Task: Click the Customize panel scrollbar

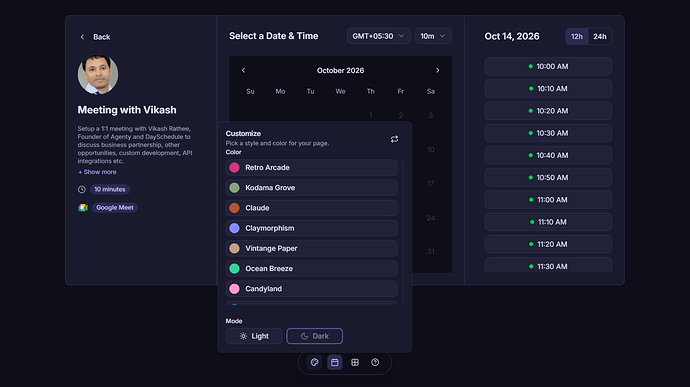Action: (403, 231)
